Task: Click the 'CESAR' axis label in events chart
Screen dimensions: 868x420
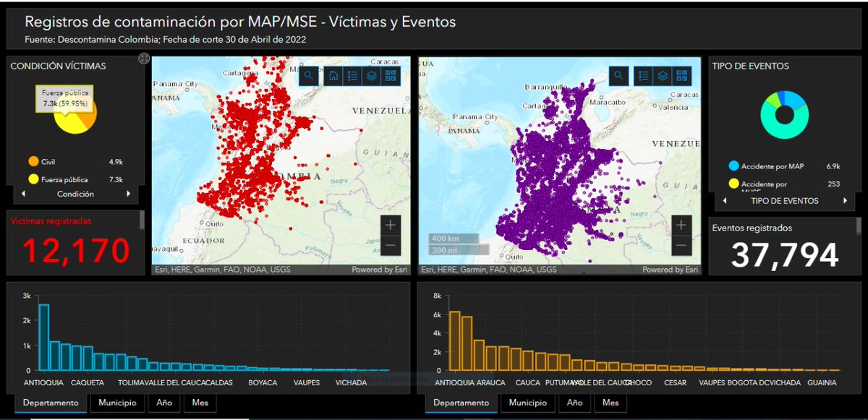Action: 676,382
